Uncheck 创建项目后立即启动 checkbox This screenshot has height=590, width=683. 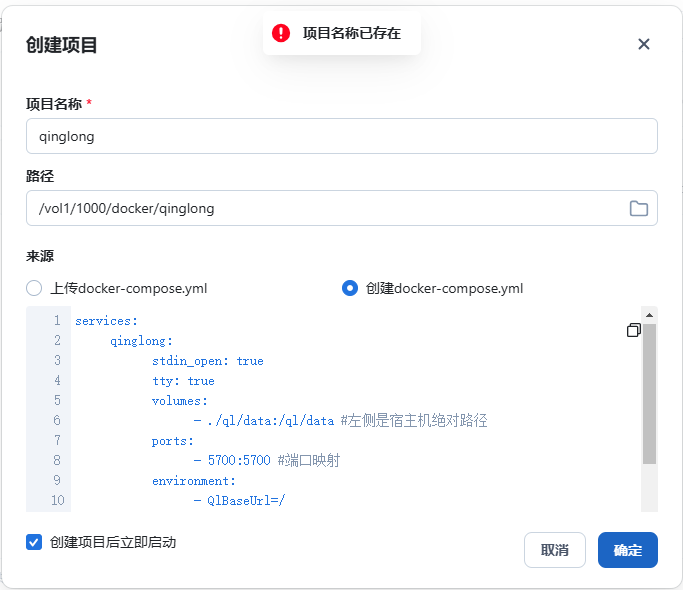tap(34, 543)
